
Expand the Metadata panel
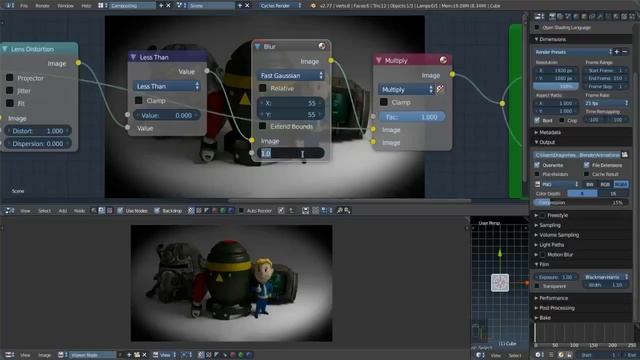[536, 132]
